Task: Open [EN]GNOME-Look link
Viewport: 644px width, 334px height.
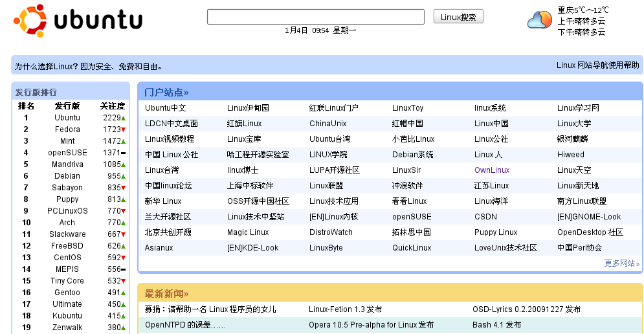Action: point(589,217)
